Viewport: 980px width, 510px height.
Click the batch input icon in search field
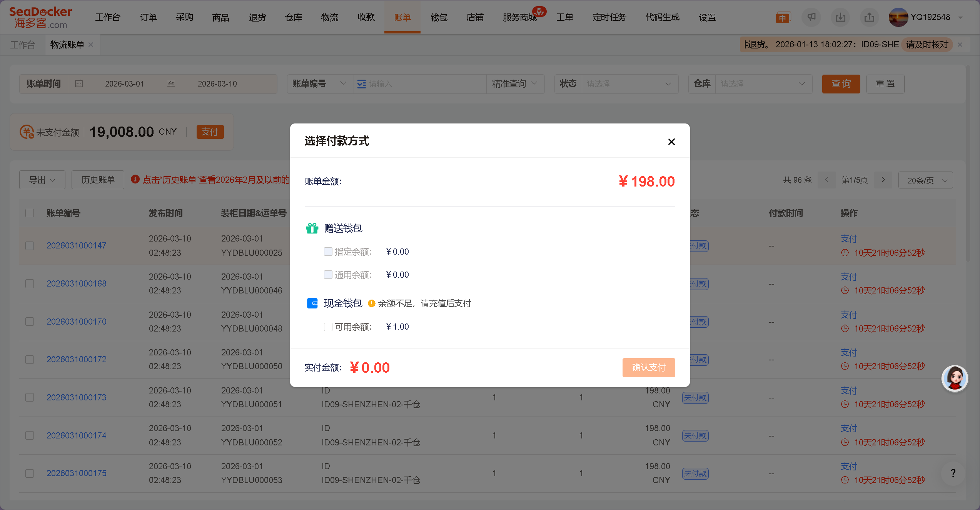[361, 84]
